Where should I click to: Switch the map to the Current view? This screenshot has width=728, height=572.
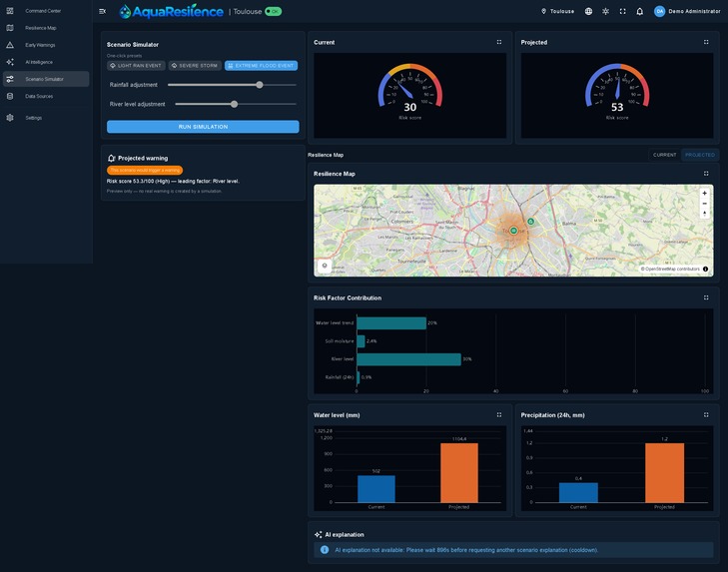point(664,155)
